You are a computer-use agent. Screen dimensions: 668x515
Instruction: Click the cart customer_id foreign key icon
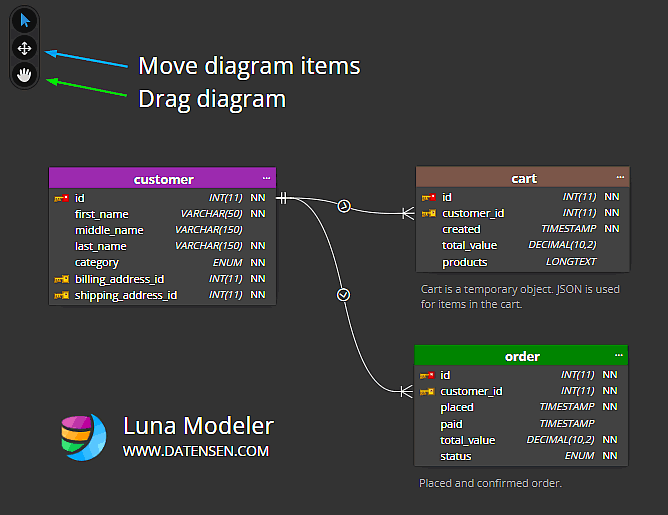(428, 213)
